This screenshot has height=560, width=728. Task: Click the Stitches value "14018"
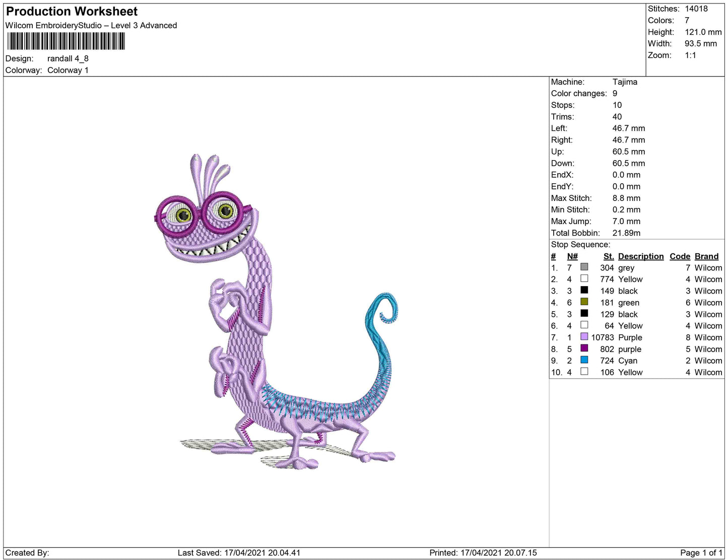coord(696,9)
